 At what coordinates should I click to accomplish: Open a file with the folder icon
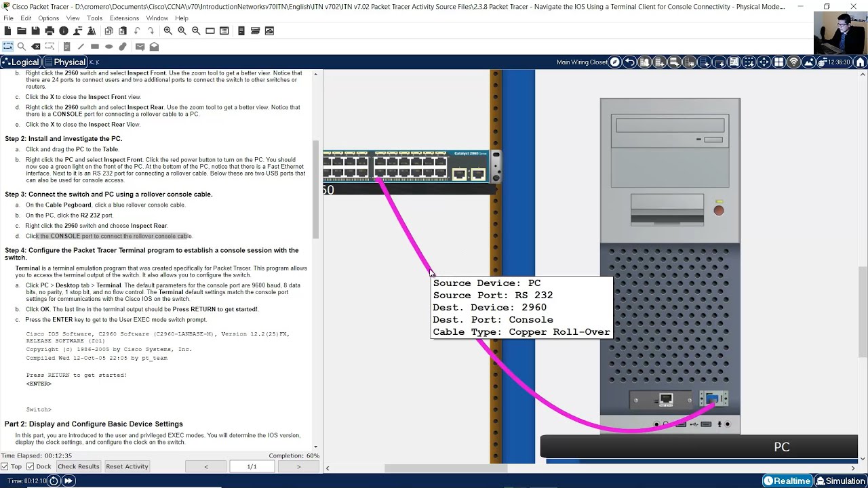click(x=22, y=31)
